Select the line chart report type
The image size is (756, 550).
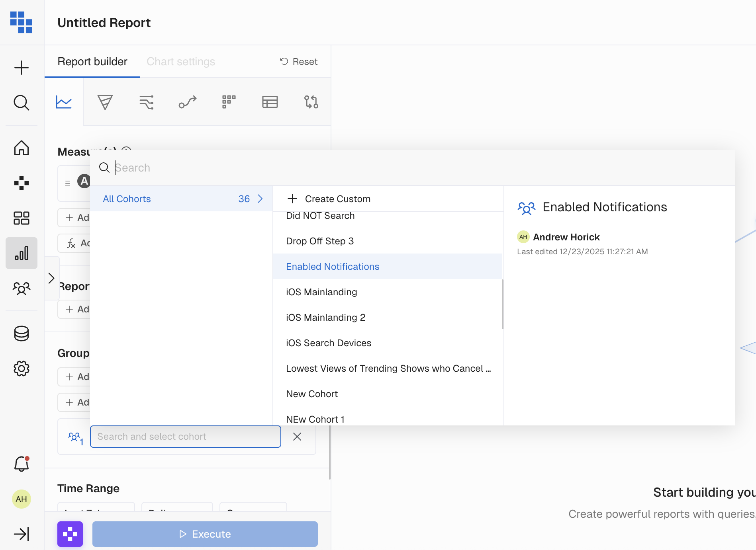click(x=64, y=102)
